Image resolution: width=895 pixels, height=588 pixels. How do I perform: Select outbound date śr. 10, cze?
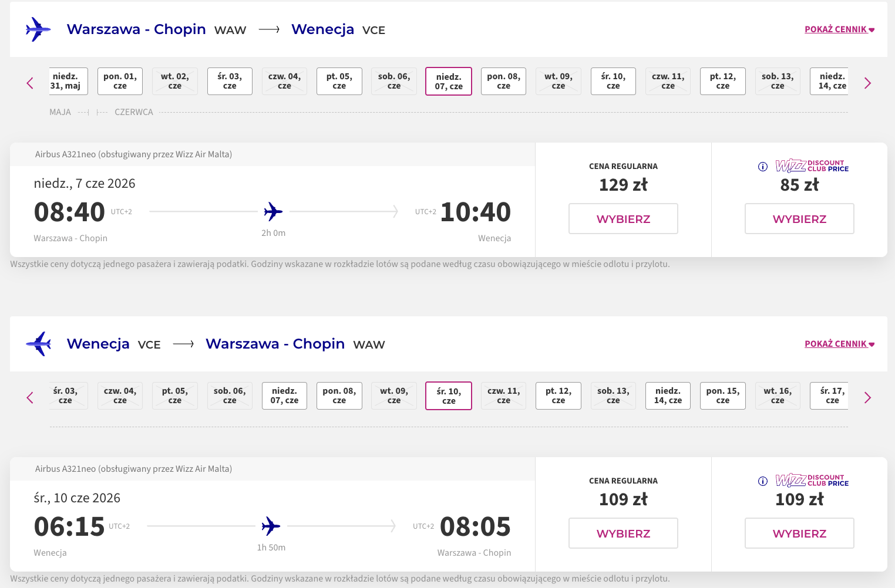[x=613, y=81]
